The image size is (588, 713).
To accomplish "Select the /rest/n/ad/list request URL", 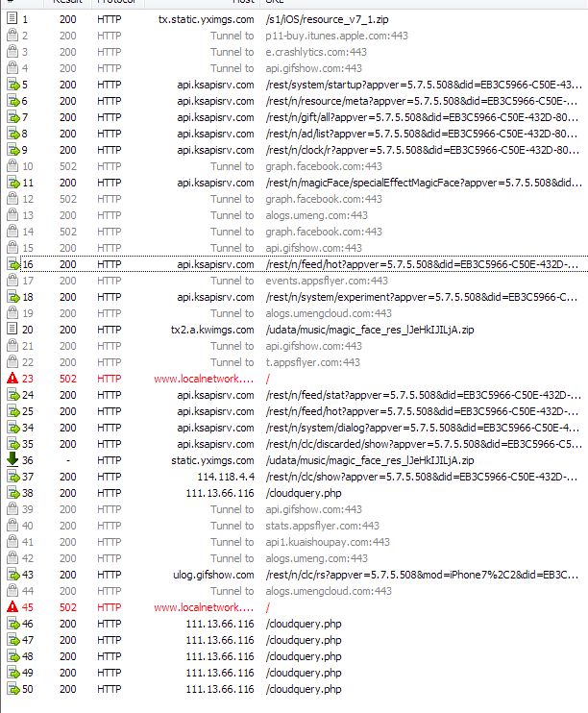I will [422, 134].
